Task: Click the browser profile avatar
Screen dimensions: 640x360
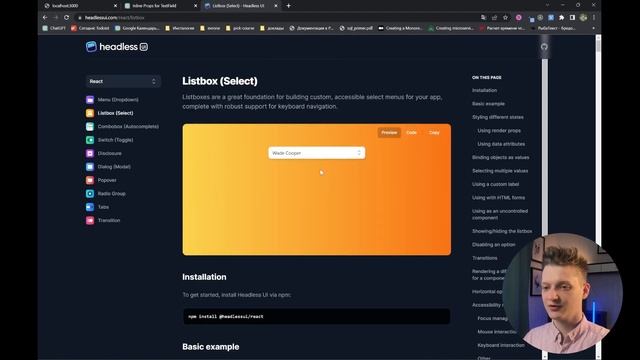Action: 583,18
